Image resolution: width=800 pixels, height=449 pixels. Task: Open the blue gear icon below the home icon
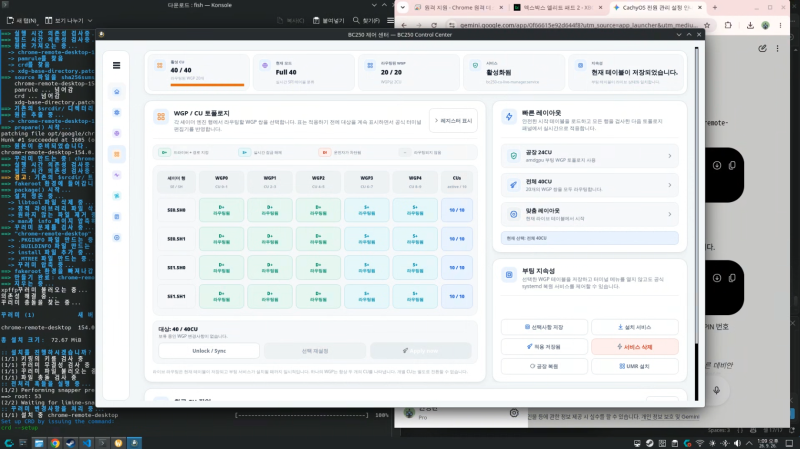tap(116, 112)
